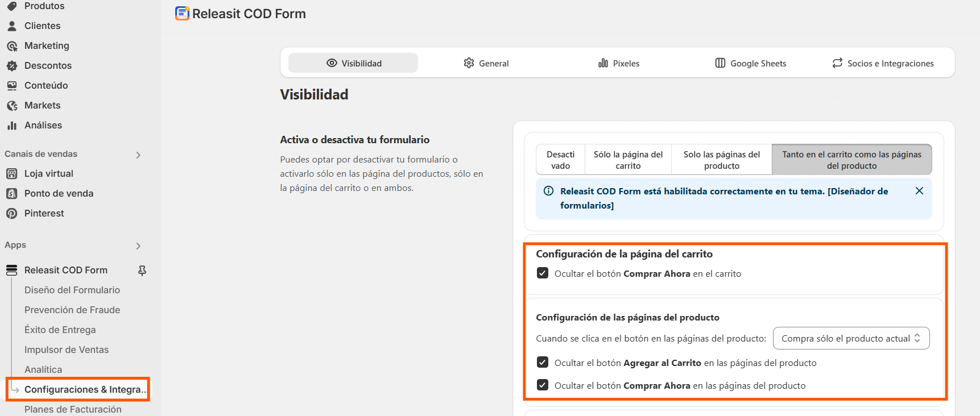Open Conteúdo in the sidebar
Viewport: 980px width, 416px height.
click(x=46, y=85)
